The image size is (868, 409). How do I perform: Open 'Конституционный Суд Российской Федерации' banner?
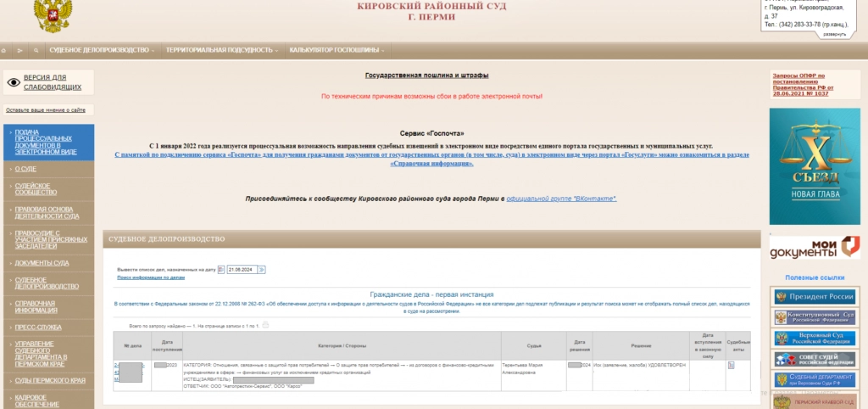(x=815, y=317)
